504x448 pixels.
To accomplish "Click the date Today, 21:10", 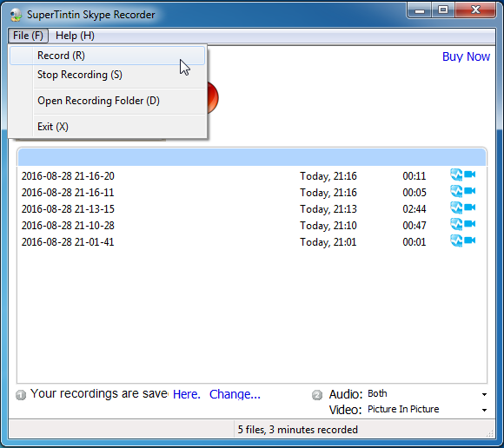I will [x=328, y=226].
